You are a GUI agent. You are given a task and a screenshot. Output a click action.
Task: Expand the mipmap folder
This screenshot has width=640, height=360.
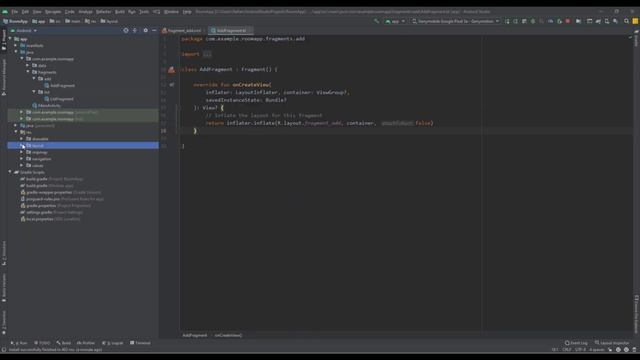pyautogui.click(x=22, y=152)
